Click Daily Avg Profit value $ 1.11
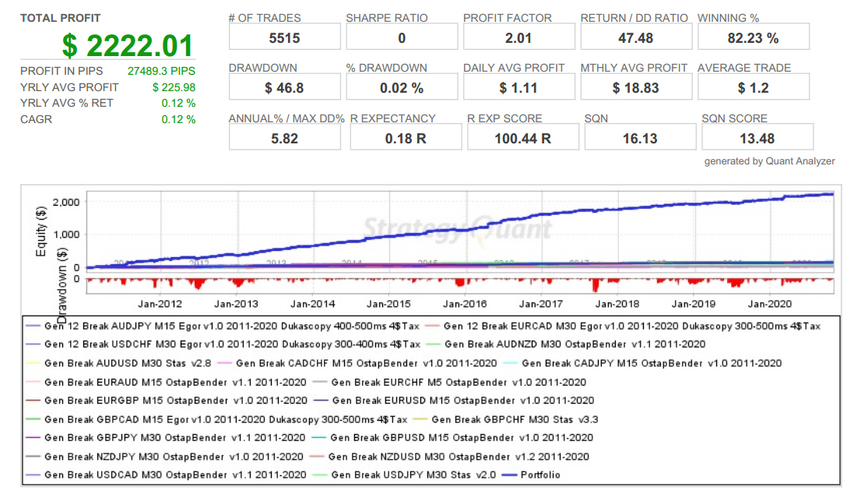This screenshot has height=494, width=868. click(518, 87)
